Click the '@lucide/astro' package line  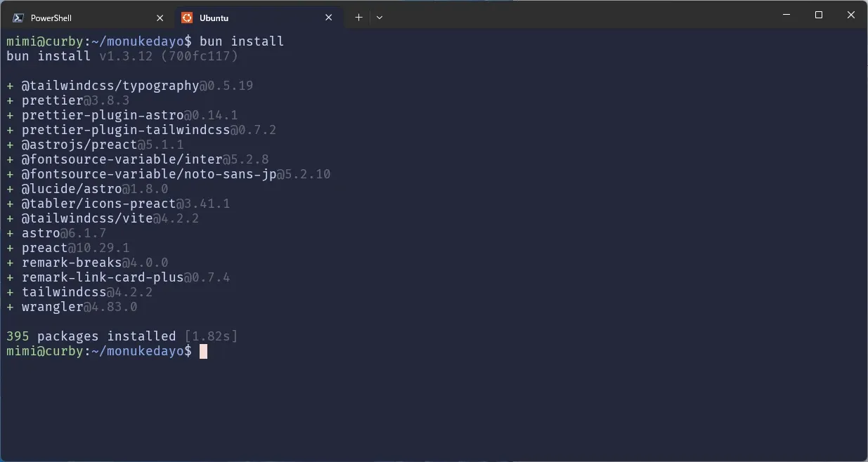[x=87, y=189]
